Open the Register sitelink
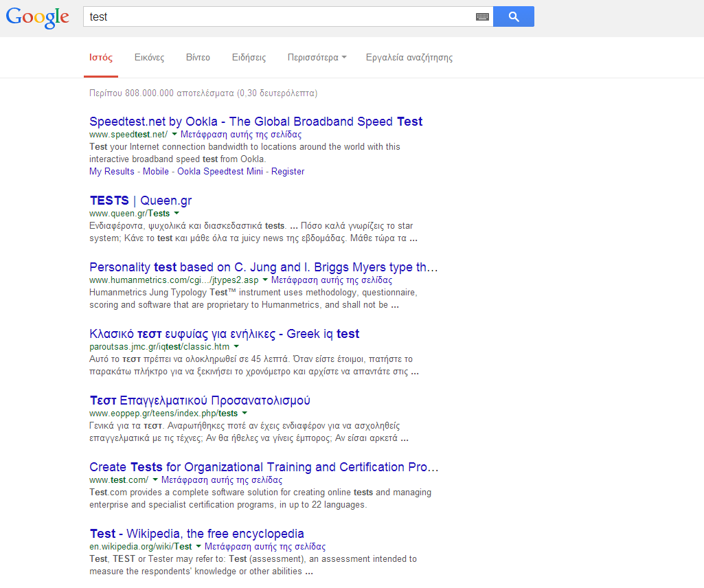 [288, 171]
